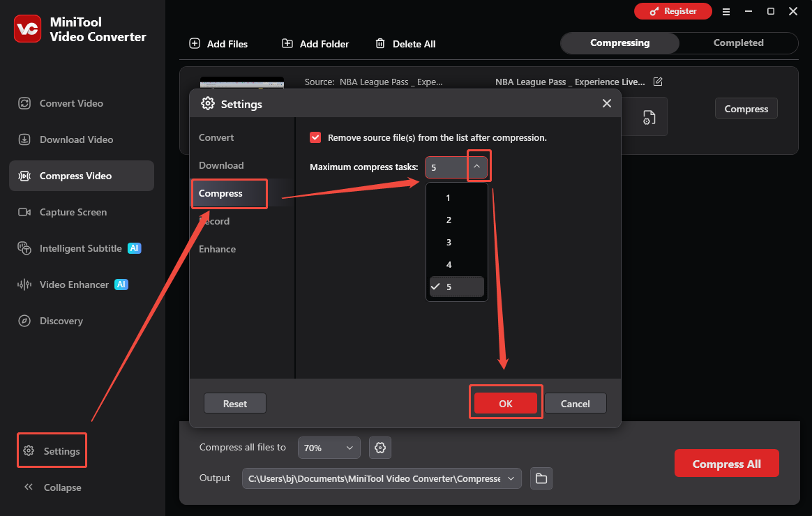
Task: Open Convert Video from the sidebar
Action: 82,103
